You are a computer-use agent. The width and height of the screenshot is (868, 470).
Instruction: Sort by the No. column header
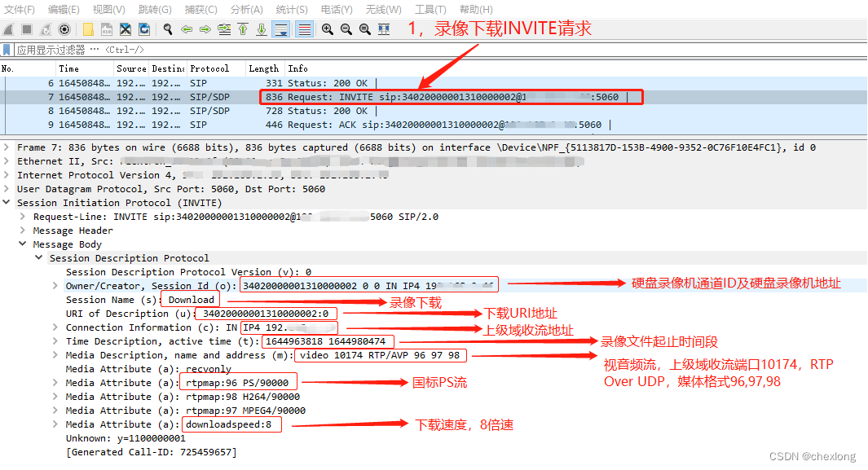(x=28, y=68)
